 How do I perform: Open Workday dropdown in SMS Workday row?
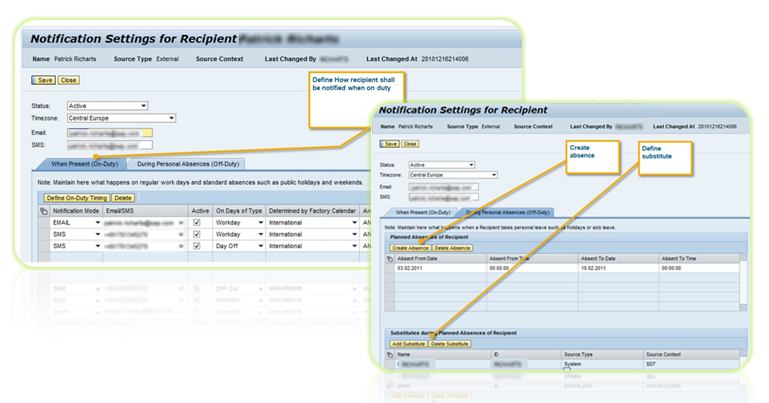point(260,234)
